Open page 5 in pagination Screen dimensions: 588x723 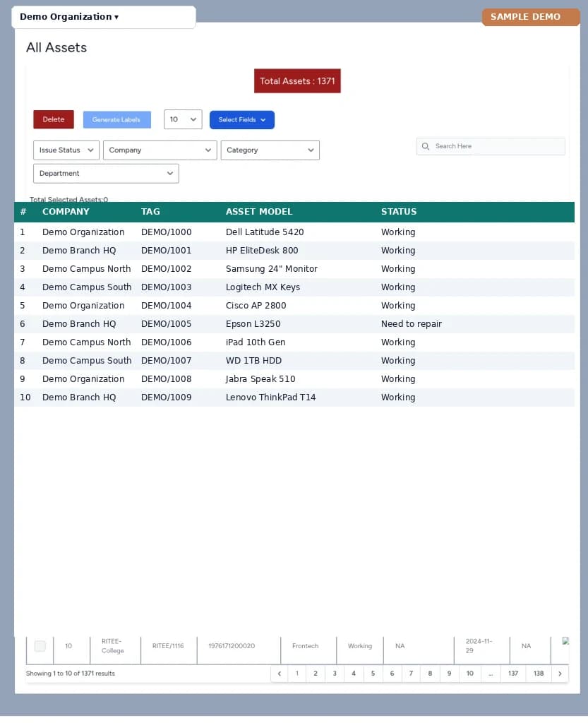[373, 674]
